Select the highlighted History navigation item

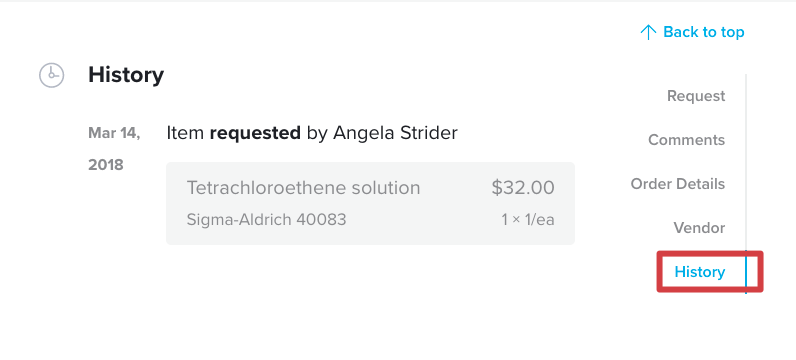[x=700, y=272]
